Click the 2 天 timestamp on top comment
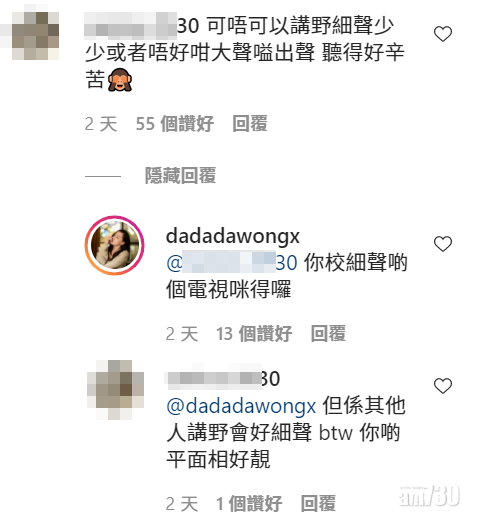Screen dimensions: 480x525 coord(101,124)
